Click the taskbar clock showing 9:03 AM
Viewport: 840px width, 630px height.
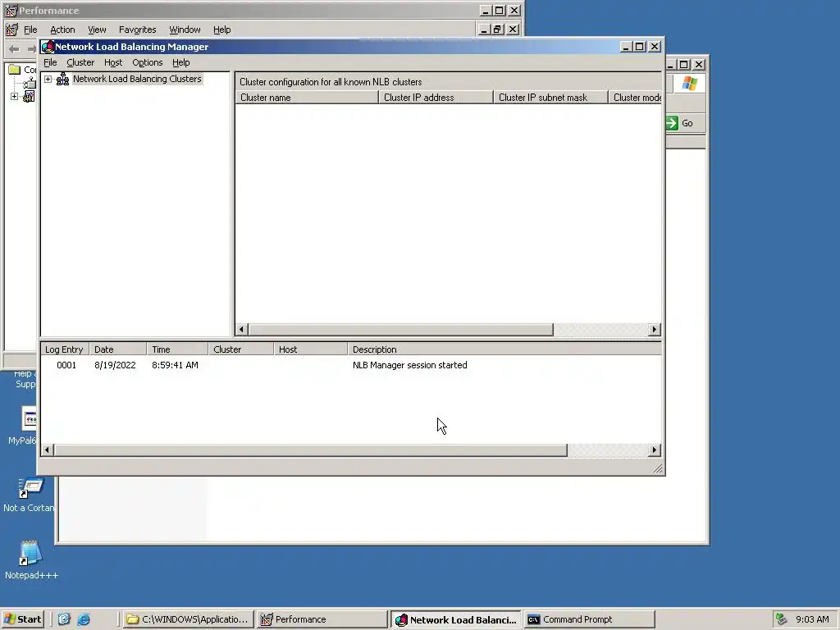pyautogui.click(x=812, y=619)
